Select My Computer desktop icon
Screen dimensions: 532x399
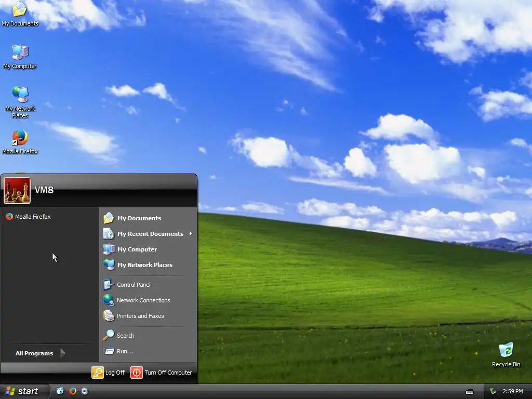(x=20, y=57)
